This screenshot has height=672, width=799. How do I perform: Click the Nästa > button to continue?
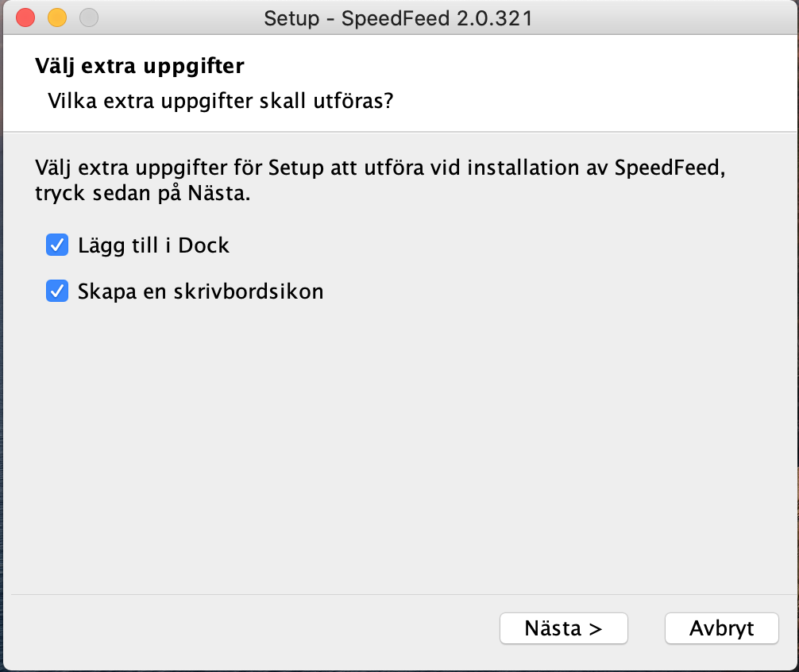(563, 628)
